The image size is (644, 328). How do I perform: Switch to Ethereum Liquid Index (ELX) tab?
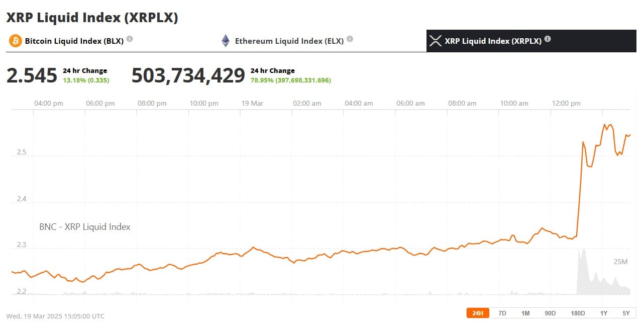click(x=289, y=41)
